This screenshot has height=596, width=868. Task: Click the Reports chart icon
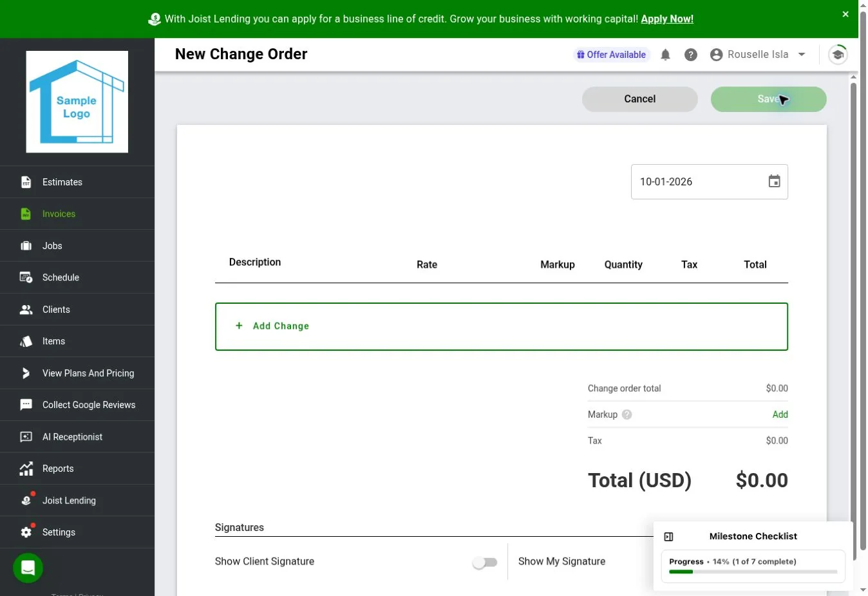(26, 469)
